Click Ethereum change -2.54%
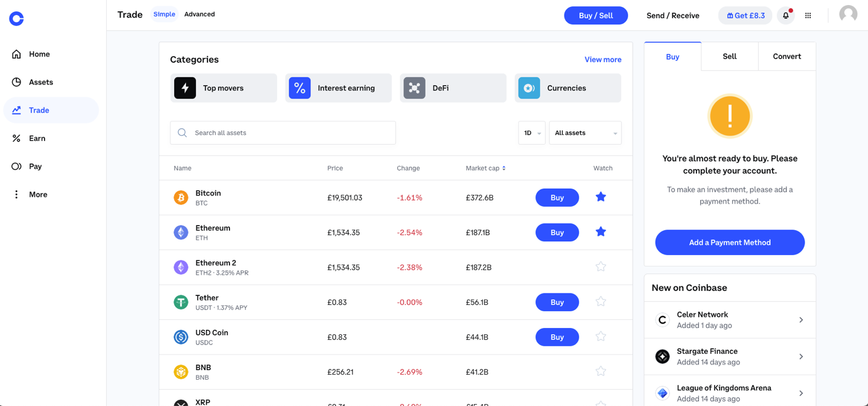The image size is (868, 406). tap(410, 233)
